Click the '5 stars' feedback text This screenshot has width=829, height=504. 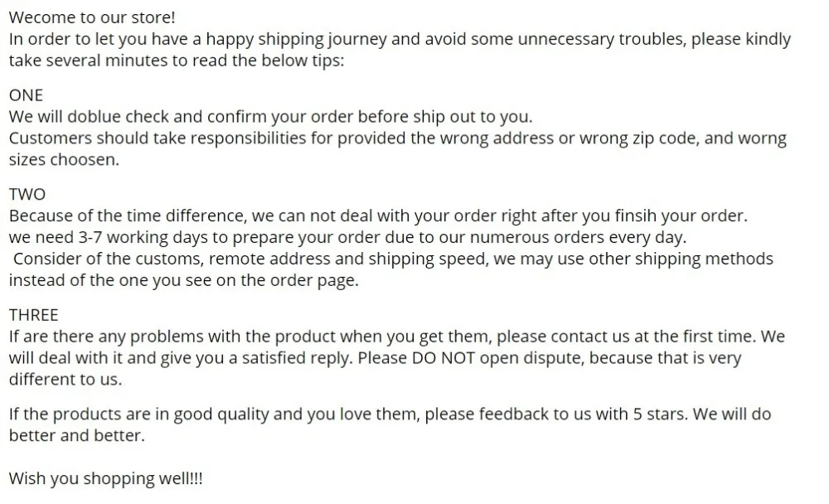click(661, 414)
